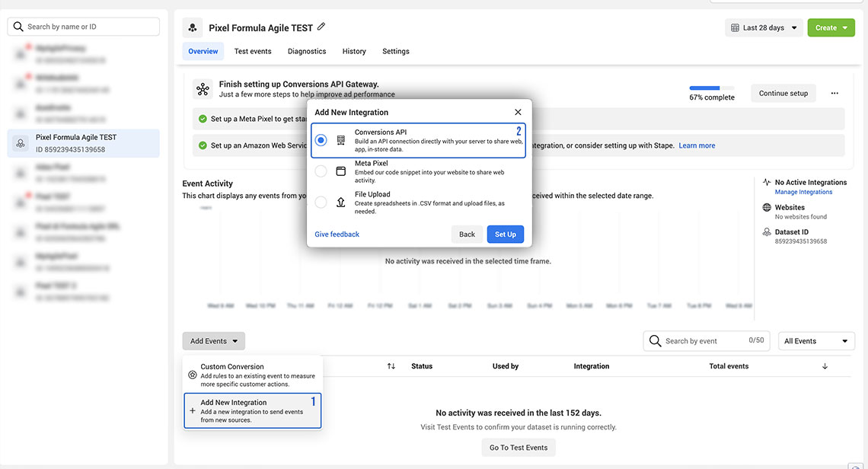Click the Manage Integrations link
868x469 pixels.
pos(803,192)
